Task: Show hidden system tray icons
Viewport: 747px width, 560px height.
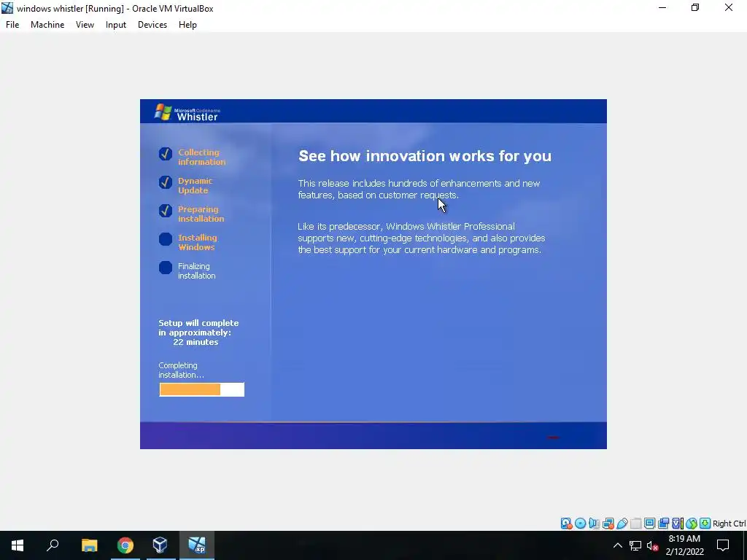Action: click(617, 545)
